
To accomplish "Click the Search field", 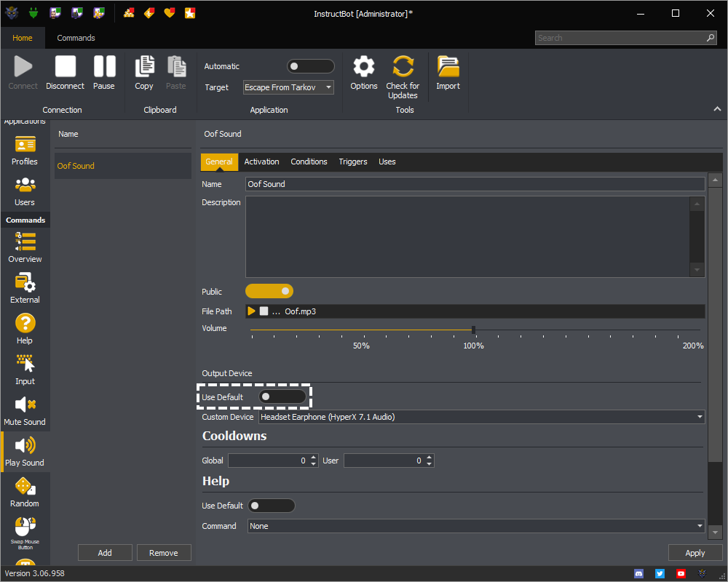I will pos(625,38).
